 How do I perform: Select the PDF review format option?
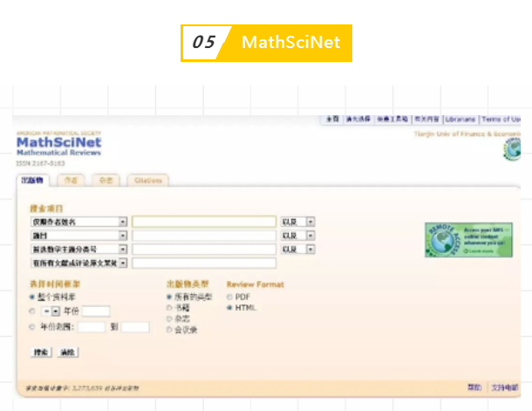pyautogui.click(x=230, y=298)
